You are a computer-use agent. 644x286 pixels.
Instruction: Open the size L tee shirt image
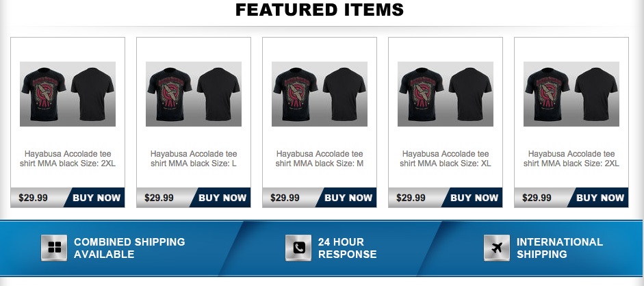[194, 94]
